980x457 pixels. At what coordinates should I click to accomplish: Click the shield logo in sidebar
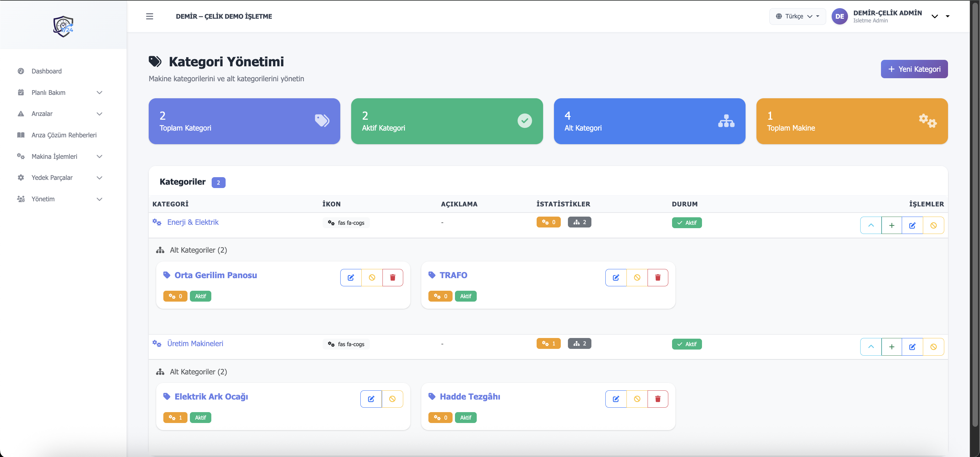pos(63,26)
